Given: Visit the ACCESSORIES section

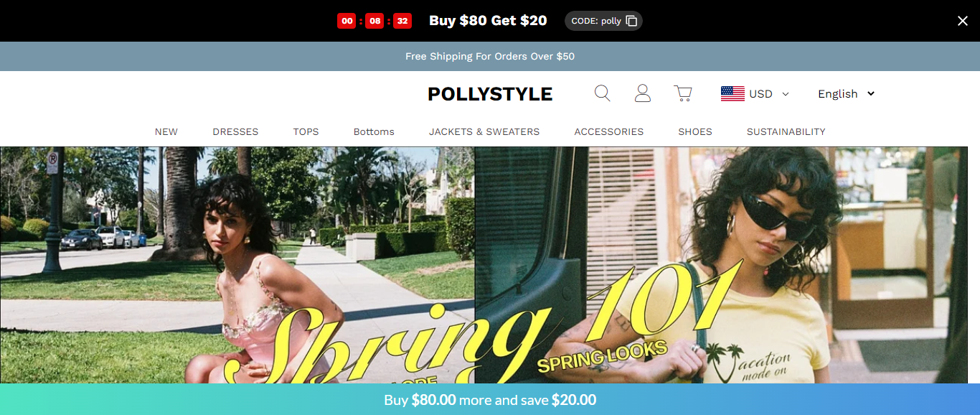Looking at the screenshot, I should pyautogui.click(x=609, y=131).
